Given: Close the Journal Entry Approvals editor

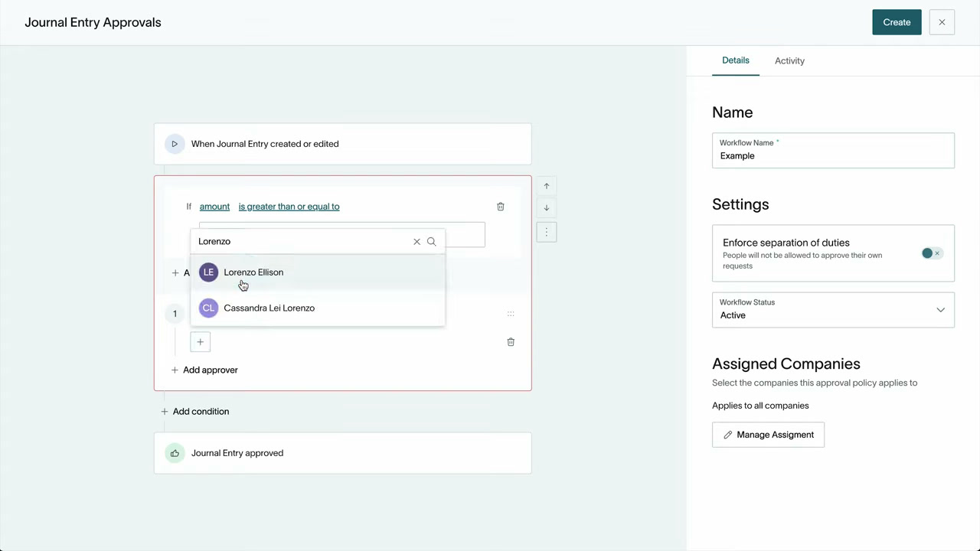Looking at the screenshot, I should pos(942,22).
